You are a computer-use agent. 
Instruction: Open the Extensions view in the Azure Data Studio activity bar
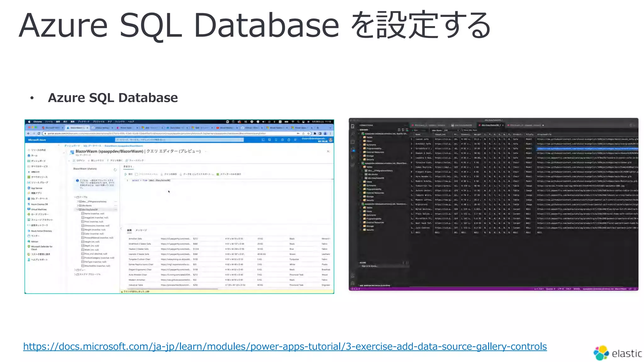[353, 165]
